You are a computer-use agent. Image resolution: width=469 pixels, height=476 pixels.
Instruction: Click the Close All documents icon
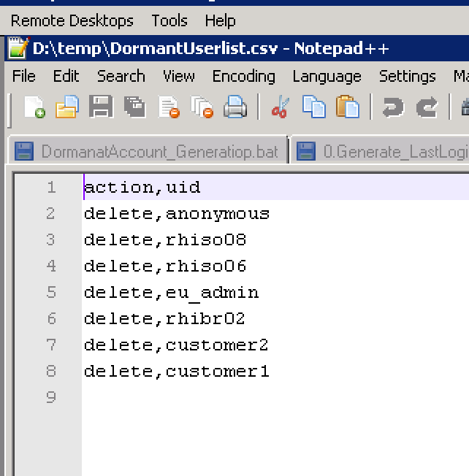click(x=202, y=107)
